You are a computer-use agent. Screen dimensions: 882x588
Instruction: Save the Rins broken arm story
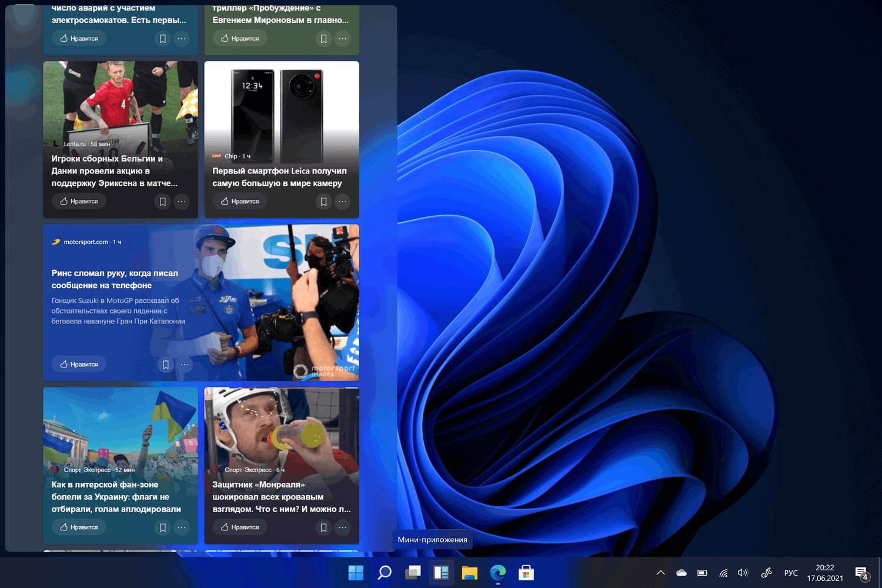tap(166, 365)
